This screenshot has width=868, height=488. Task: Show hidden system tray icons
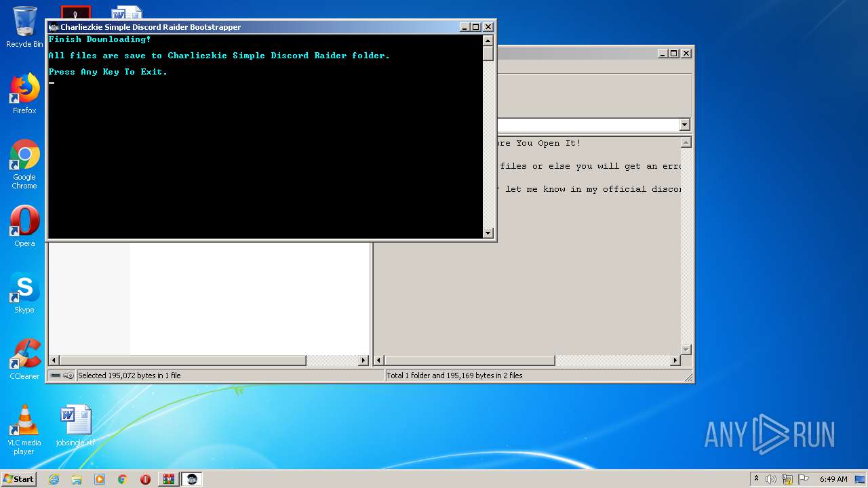tap(756, 479)
